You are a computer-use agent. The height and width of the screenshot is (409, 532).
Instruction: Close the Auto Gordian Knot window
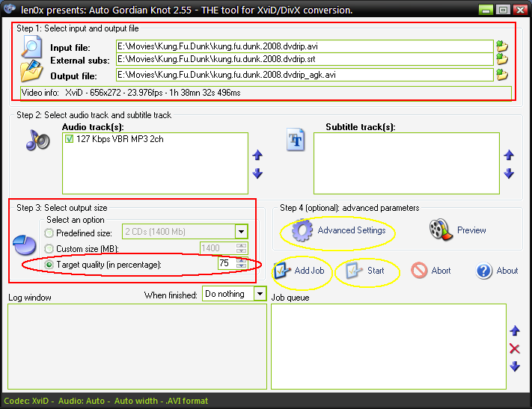[520, 10]
